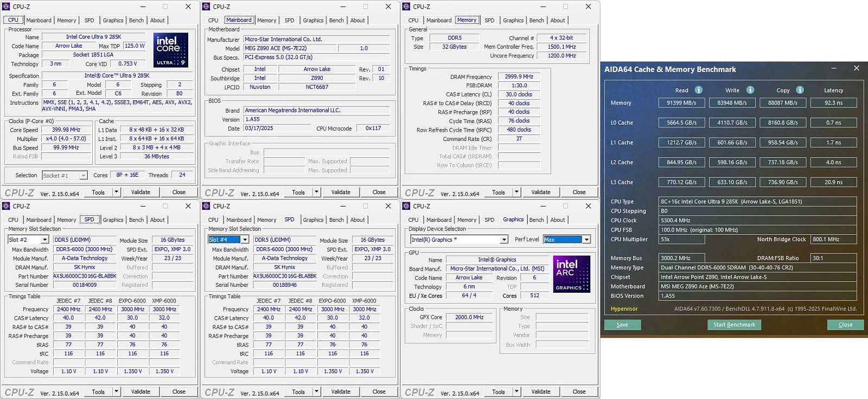Click DRAM Frequency value '2999.9 MHz'

[519, 76]
